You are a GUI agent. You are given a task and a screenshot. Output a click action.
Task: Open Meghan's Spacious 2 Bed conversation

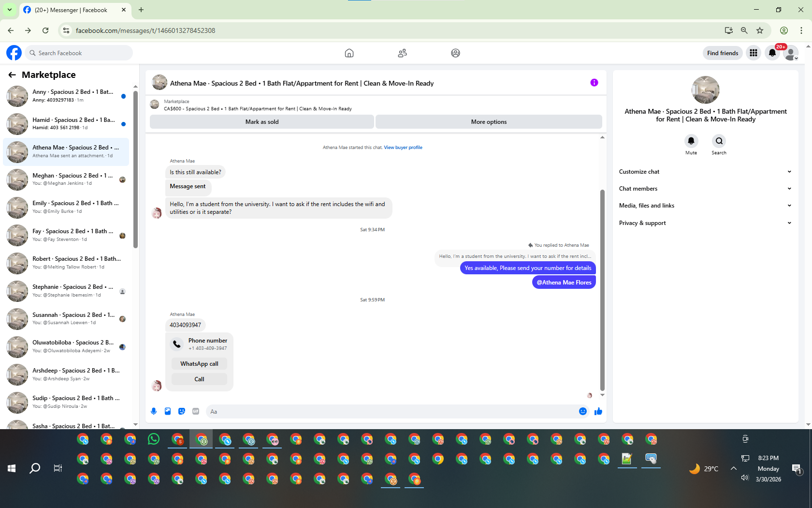point(66,179)
